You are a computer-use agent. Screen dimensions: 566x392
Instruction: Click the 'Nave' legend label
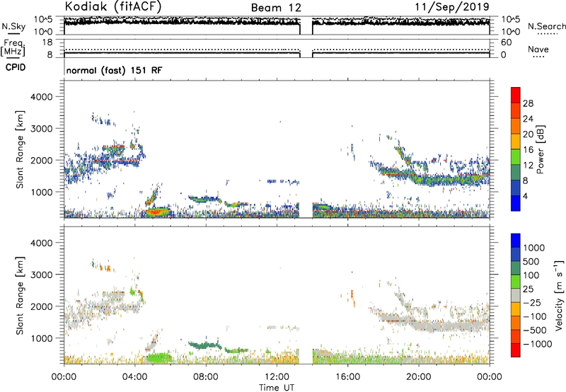point(538,50)
